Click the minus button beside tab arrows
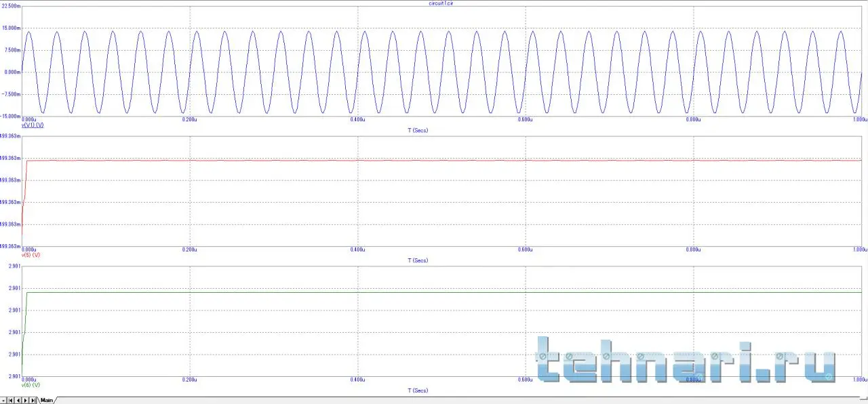Viewport: 868px width, 404px height. point(3,401)
